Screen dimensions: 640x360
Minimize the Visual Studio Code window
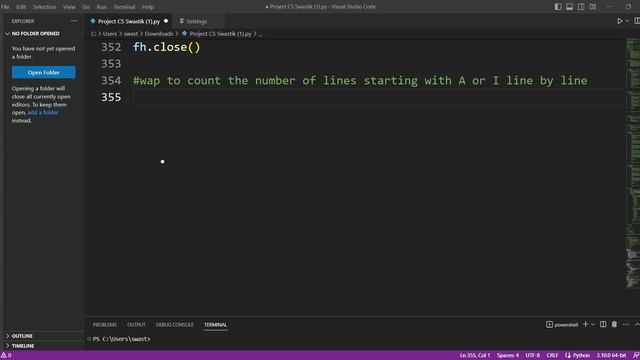click(609, 7)
